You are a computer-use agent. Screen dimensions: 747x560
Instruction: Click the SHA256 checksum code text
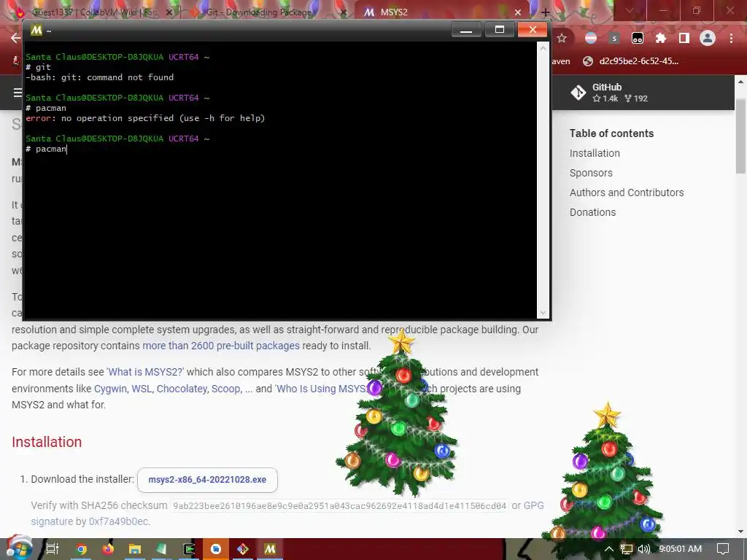[339, 506]
